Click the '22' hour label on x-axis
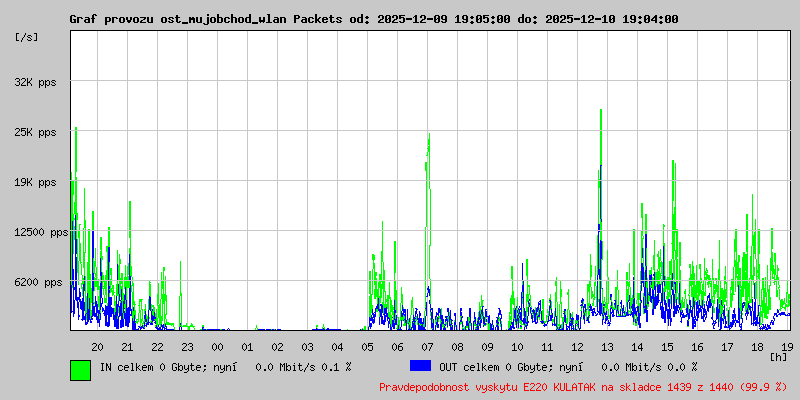 click(x=157, y=347)
